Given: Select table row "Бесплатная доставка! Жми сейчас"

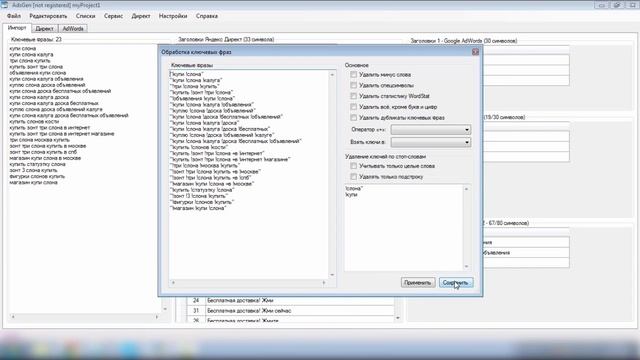Looking at the screenshot, I should [291, 311].
